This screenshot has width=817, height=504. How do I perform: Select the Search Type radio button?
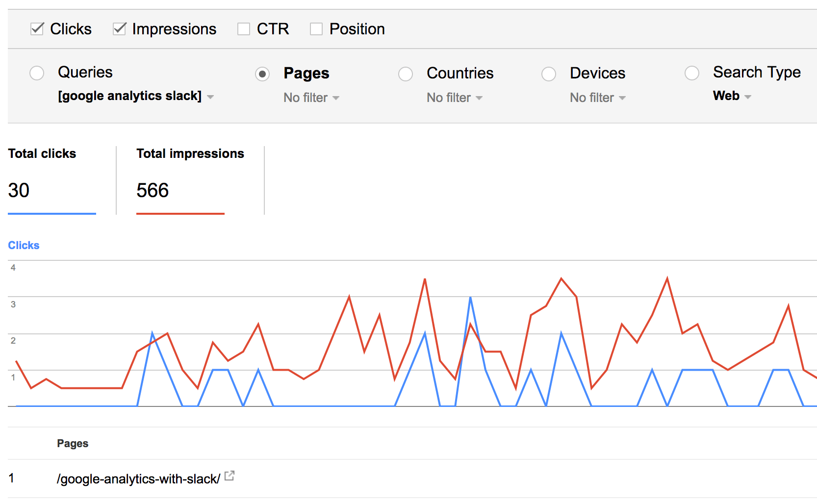point(692,73)
